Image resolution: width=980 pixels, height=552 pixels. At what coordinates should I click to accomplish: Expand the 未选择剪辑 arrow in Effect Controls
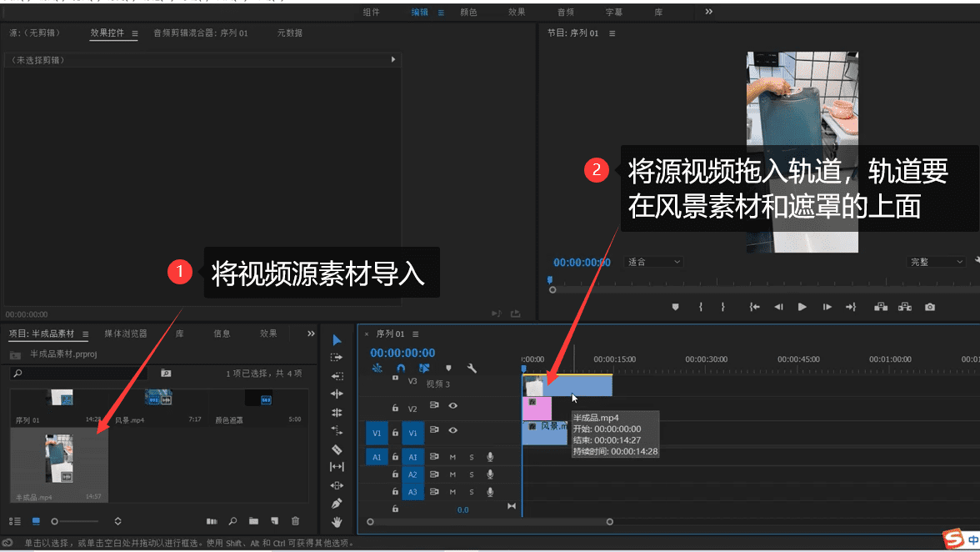tap(393, 59)
